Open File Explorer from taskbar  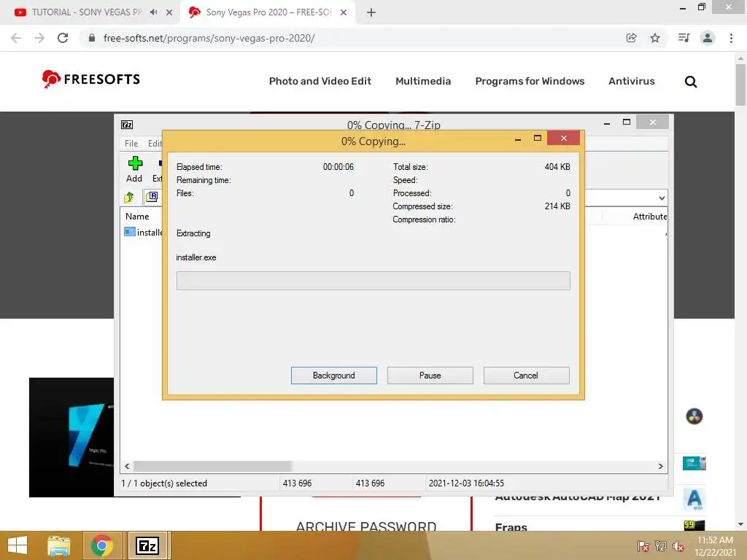[59, 545]
